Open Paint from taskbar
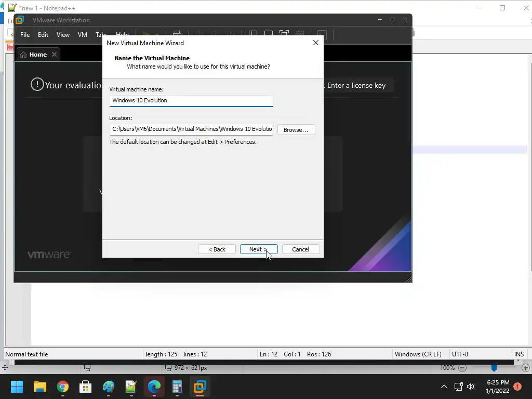Viewport: 532px width, 399px height. click(109, 387)
